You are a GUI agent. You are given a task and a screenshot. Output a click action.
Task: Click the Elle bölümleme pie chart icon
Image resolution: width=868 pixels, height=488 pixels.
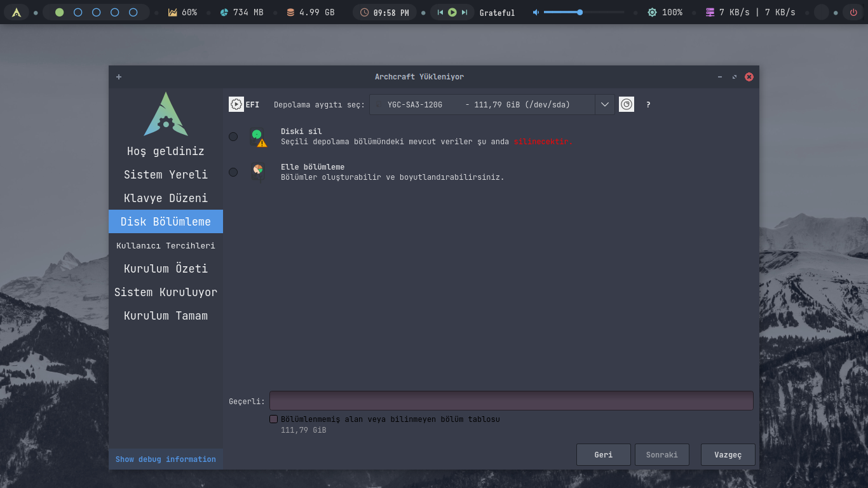point(258,172)
